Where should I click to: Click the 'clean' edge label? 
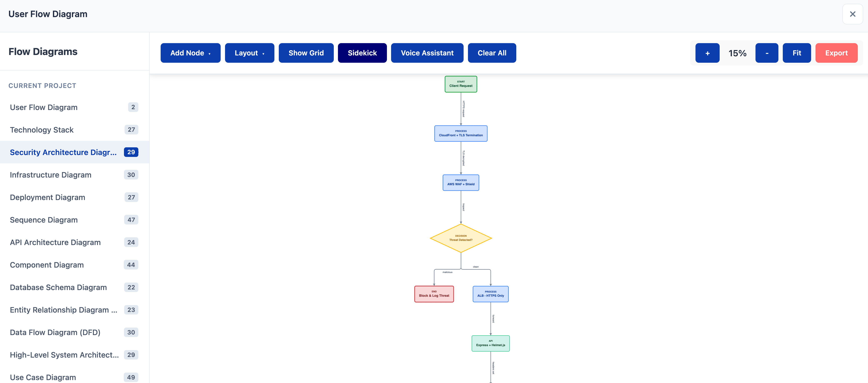pos(476,267)
